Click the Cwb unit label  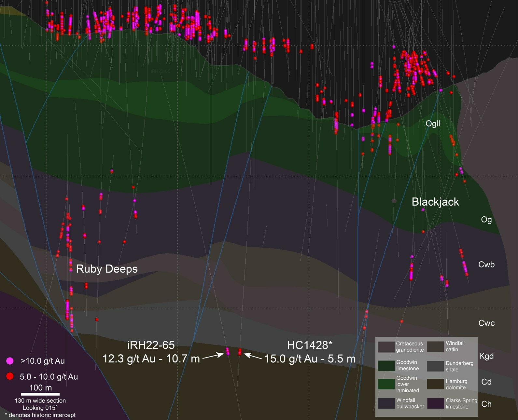[486, 264]
